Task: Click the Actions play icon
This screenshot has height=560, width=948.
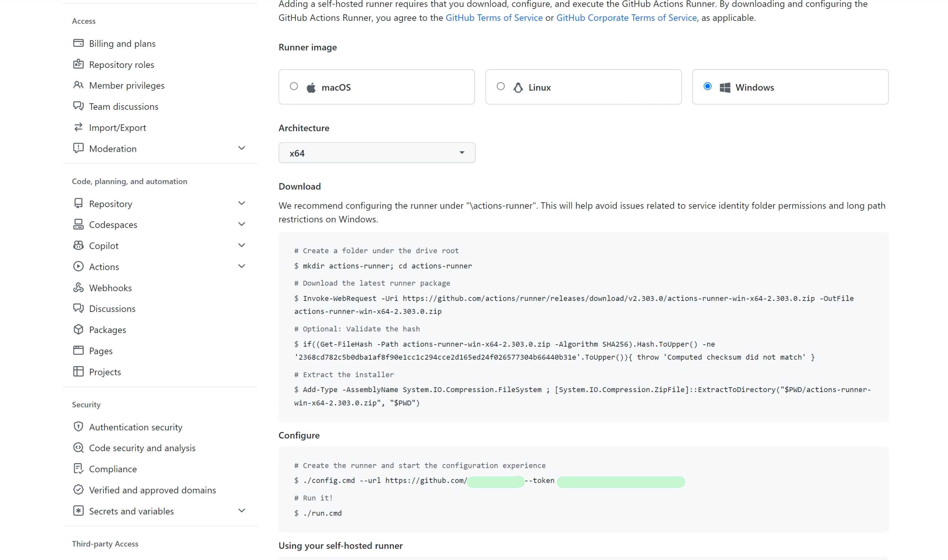Action: click(x=78, y=267)
